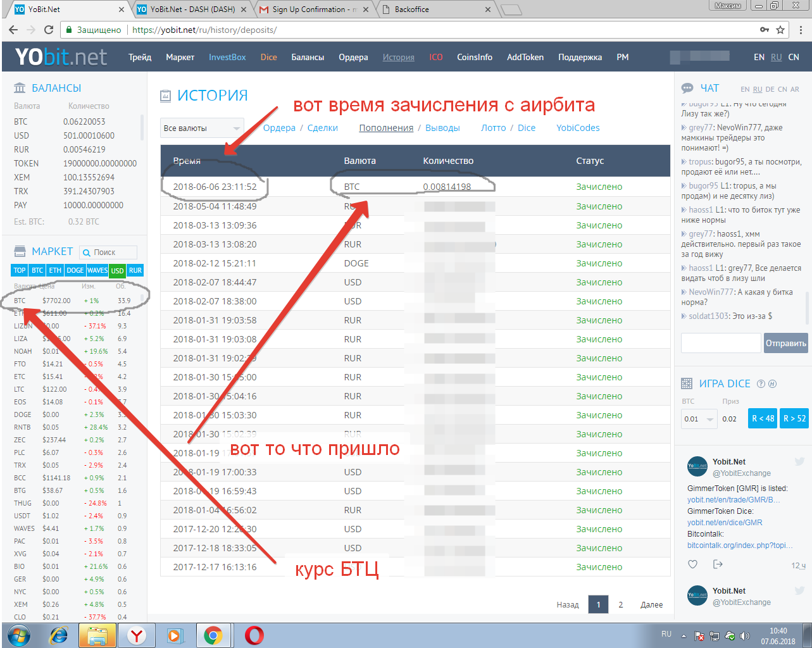Click the help icon next to ИГРА DICE

coord(761,383)
